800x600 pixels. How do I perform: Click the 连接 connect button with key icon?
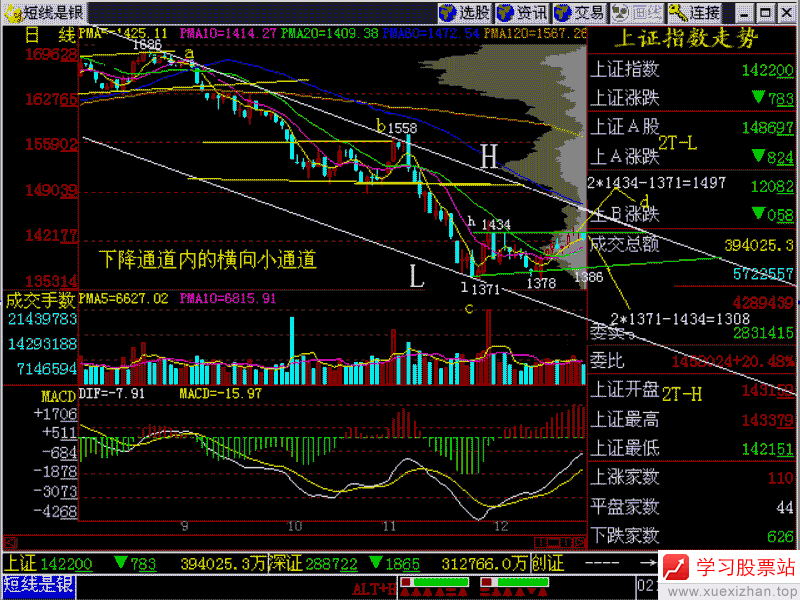point(695,13)
